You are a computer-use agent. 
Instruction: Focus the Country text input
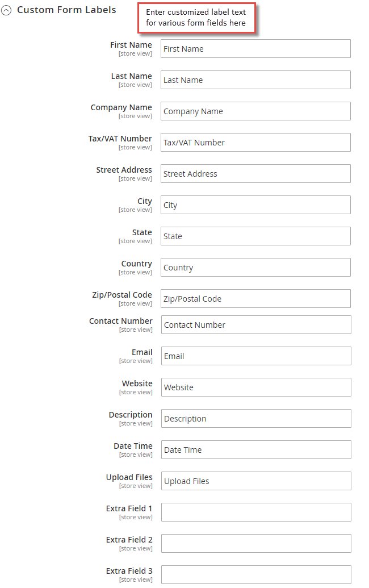[x=255, y=267]
